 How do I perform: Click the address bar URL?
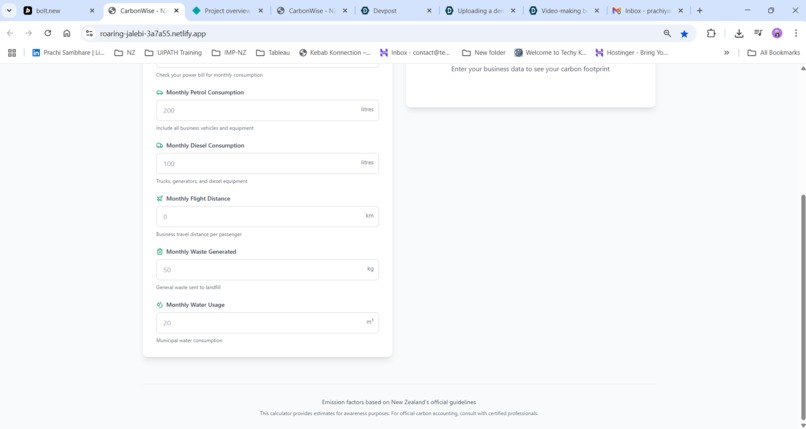point(153,33)
